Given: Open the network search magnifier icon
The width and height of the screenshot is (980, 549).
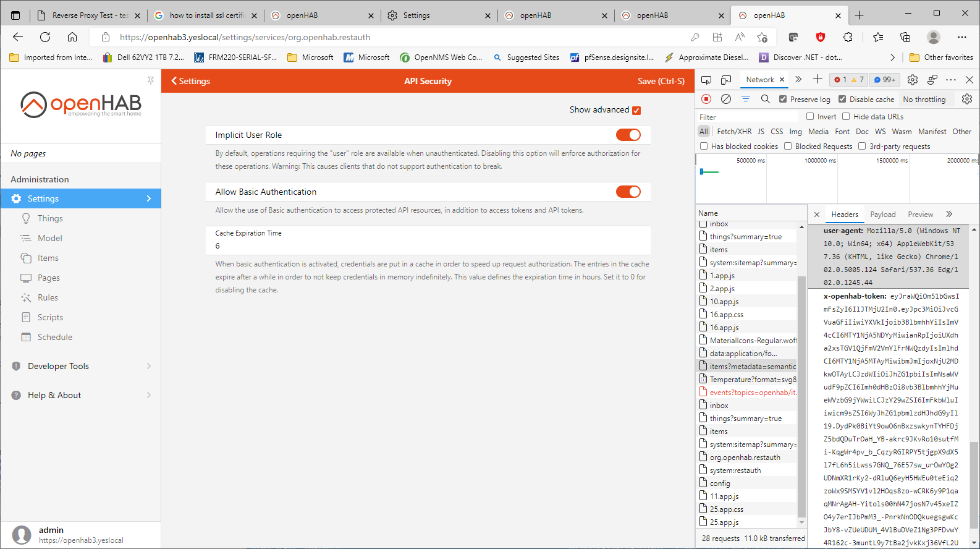Looking at the screenshot, I should (765, 99).
